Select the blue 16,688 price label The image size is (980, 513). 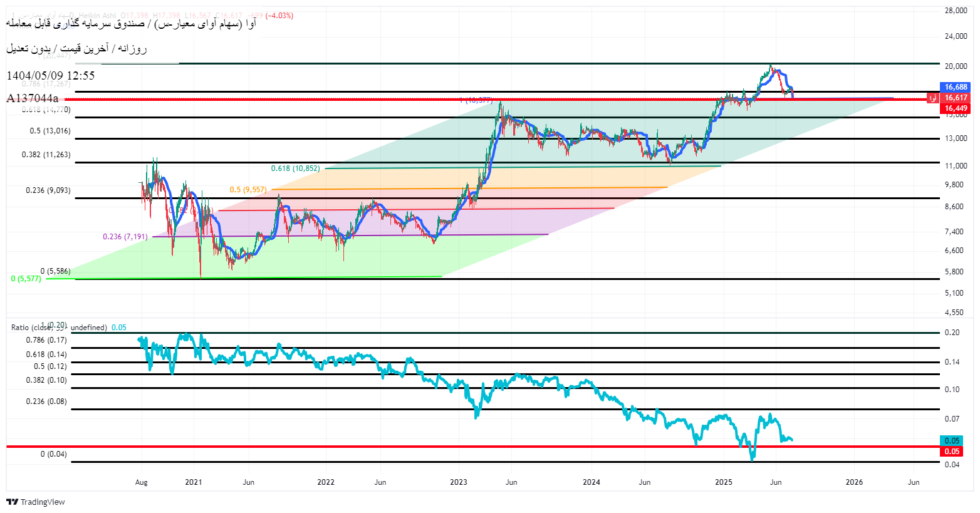coord(956,87)
